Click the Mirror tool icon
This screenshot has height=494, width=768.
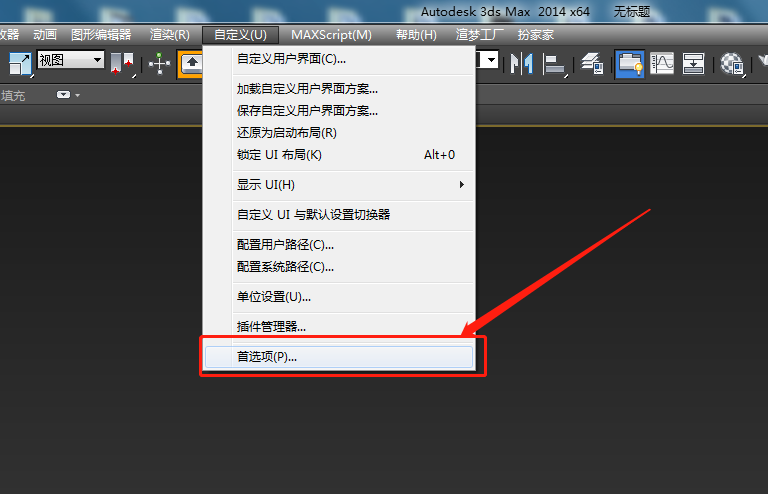(521, 64)
